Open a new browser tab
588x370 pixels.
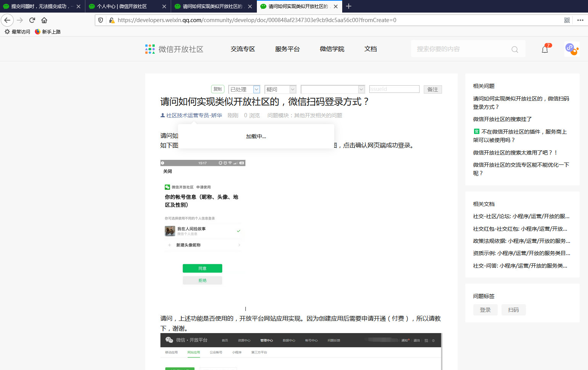[349, 6]
